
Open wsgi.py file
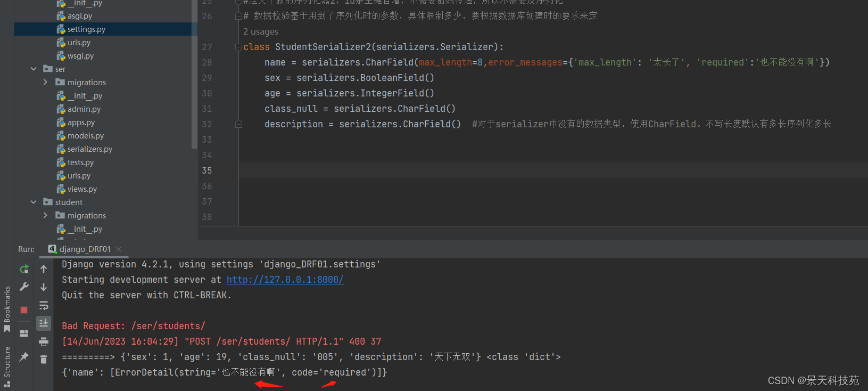(x=80, y=56)
